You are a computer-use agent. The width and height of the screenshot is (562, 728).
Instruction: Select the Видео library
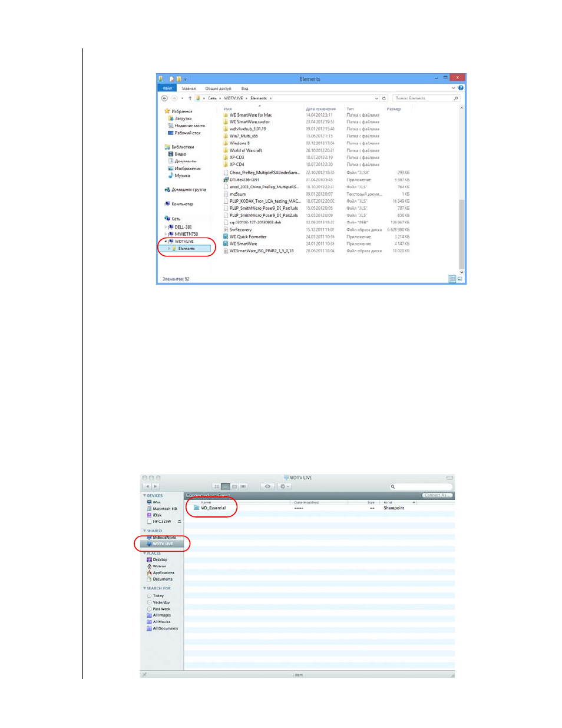click(177, 154)
